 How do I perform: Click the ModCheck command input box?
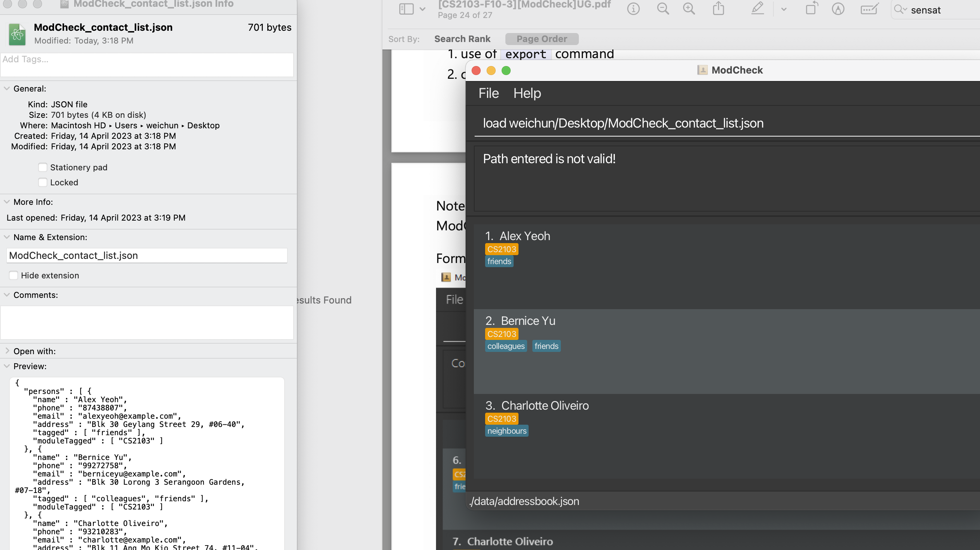(723, 123)
